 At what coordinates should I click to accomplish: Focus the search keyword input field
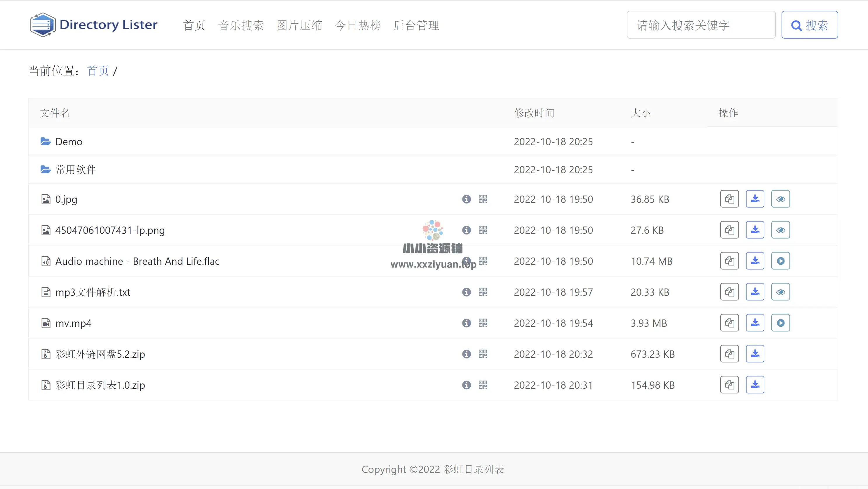(701, 25)
